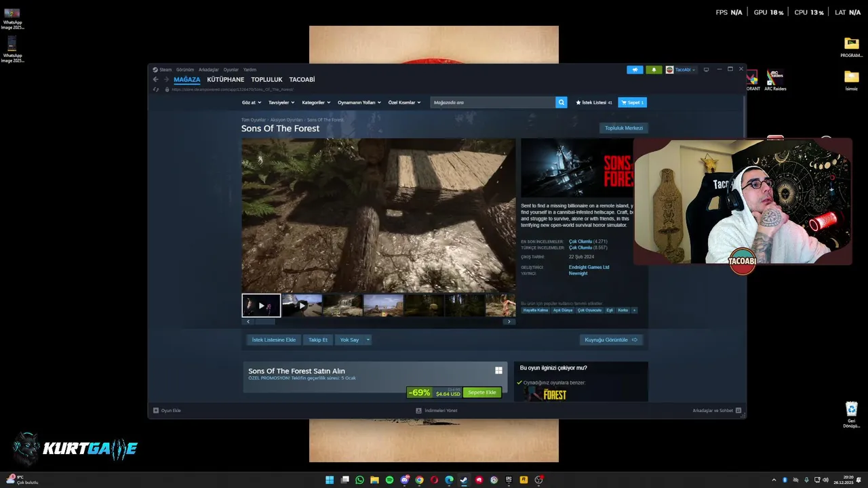Switch to the MAĞAZA tab
This screenshot has height=488, width=868.
[187, 79]
